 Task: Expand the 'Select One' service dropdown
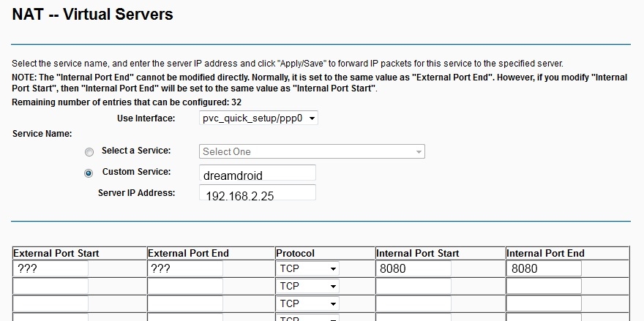pyautogui.click(x=312, y=152)
